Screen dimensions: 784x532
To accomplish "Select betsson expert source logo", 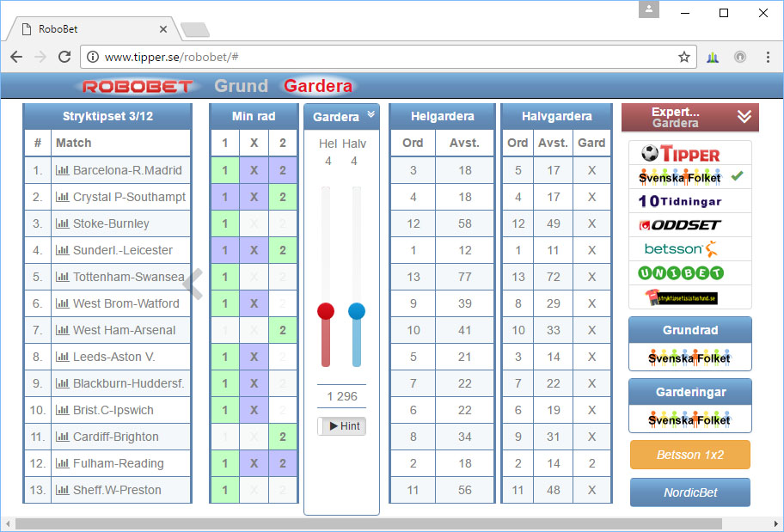I will click(681, 248).
